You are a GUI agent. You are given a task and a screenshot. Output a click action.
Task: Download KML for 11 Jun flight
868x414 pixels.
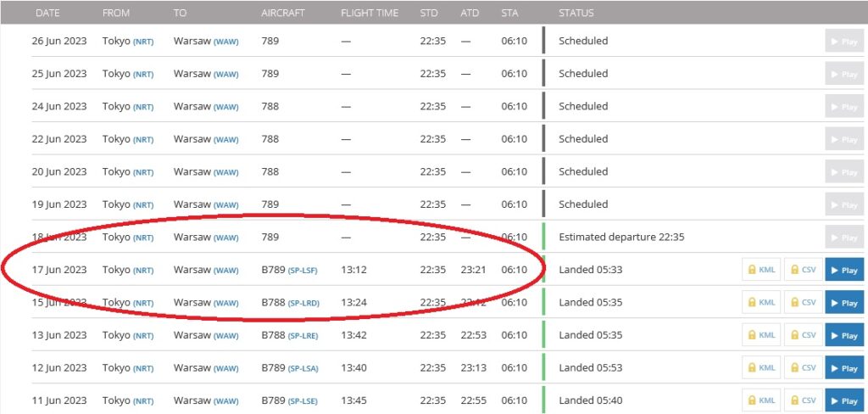click(x=761, y=400)
